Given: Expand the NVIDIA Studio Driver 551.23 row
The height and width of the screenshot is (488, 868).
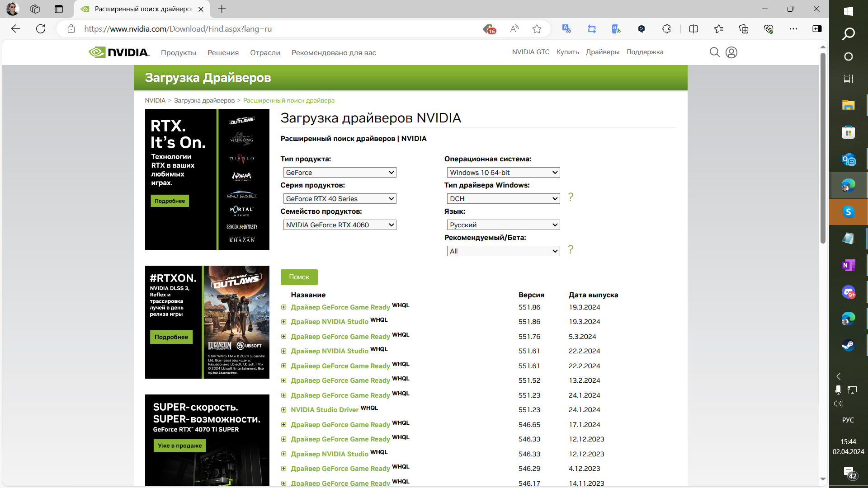Looking at the screenshot, I should pos(283,410).
